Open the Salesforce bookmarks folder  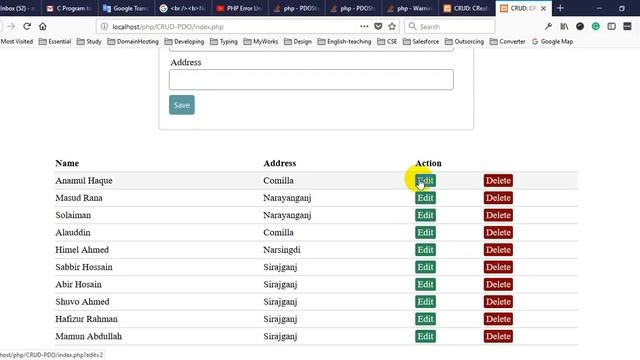pos(421,42)
